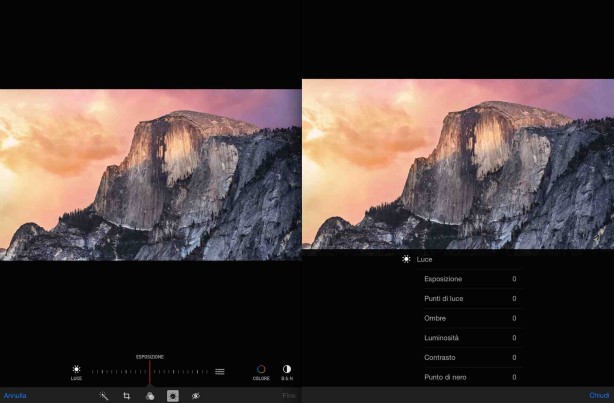Select the crop tool

click(x=126, y=396)
